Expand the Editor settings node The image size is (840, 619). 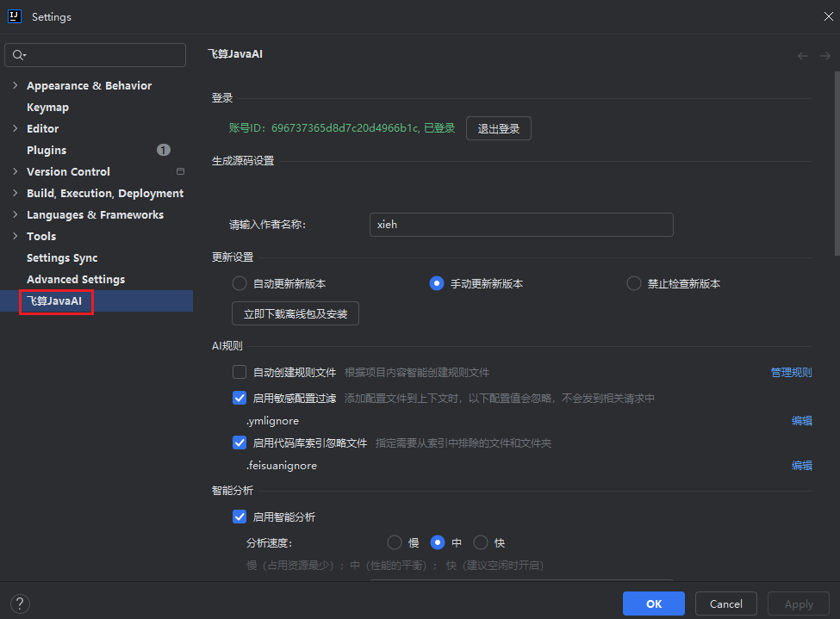click(x=16, y=128)
